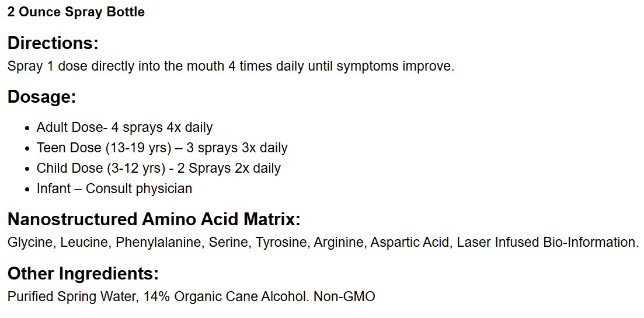Click the word "Glycine"
The width and height of the screenshot is (644, 318).
coord(29,242)
